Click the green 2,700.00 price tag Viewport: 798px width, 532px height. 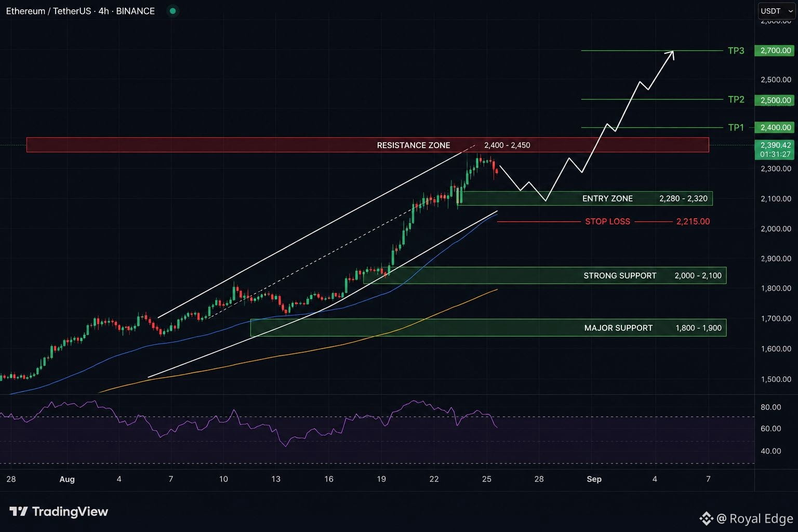pyautogui.click(x=775, y=50)
